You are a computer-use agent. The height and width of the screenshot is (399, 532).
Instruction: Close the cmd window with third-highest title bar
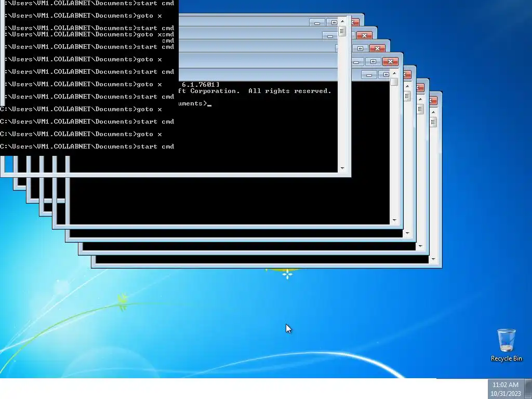(x=377, y=48)
